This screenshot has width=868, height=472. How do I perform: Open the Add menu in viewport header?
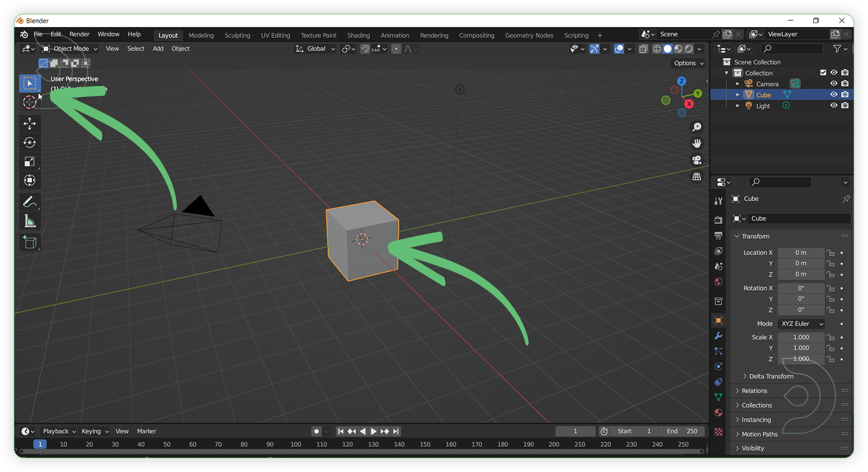158,49
